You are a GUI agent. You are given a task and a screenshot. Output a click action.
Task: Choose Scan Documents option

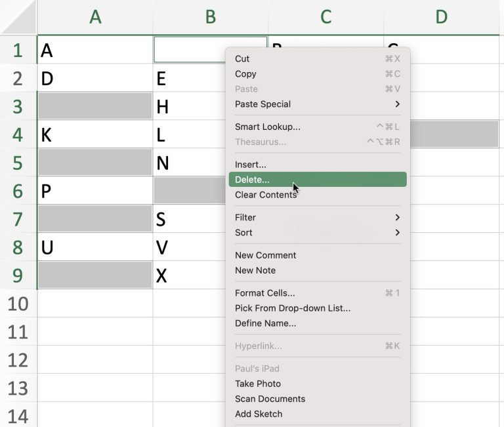[x=270, y=399]
